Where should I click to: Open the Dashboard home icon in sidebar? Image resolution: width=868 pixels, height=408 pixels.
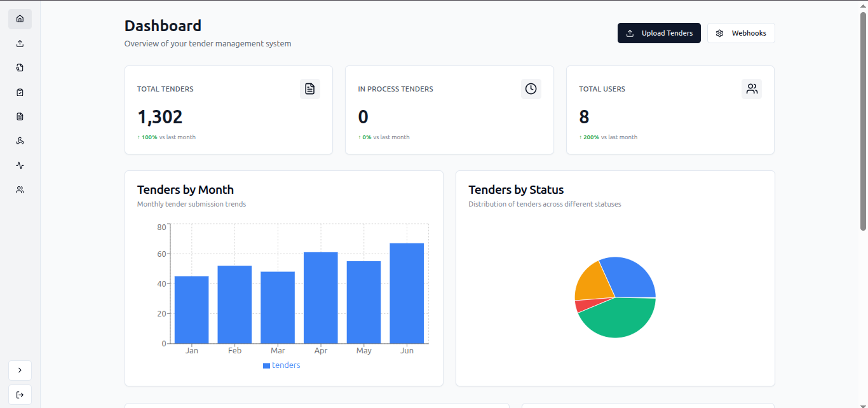pos(20,18)
